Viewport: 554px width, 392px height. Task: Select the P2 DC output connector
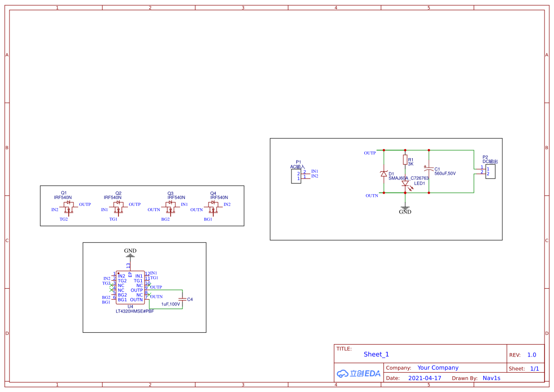[490, 171]
